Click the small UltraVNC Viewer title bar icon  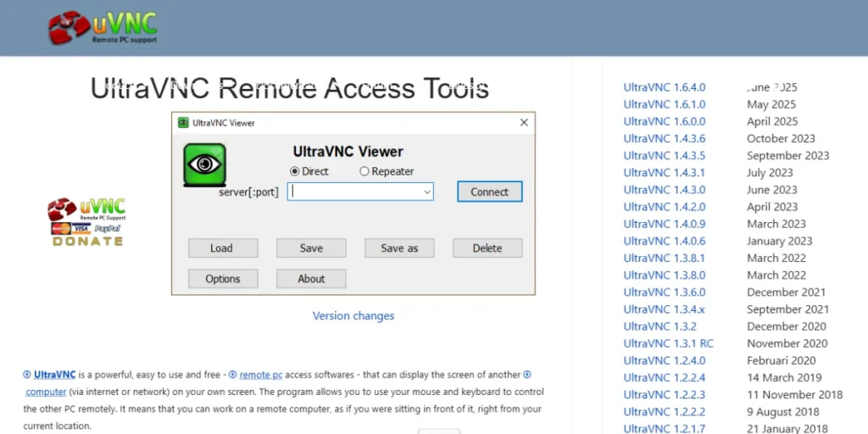click(x=183, y=122)
